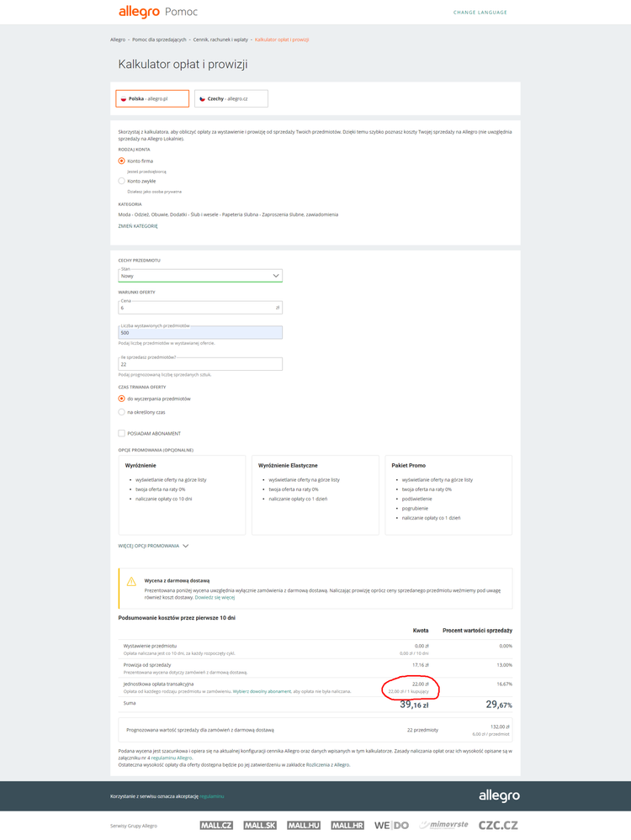Open Wybierz dowolny abonament link
Screen dimensions: 631x840
pyautogui.click(x=262, y=692)
